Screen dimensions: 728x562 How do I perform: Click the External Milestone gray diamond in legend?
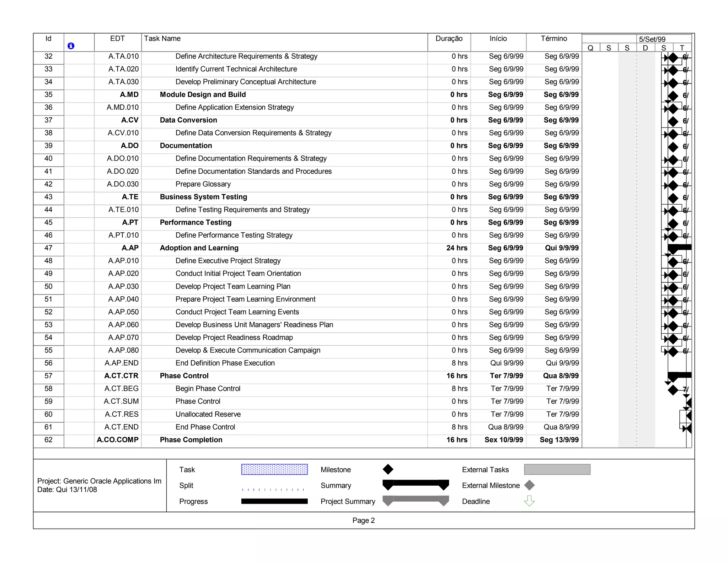pyautogui.click(x=530, y=485)
